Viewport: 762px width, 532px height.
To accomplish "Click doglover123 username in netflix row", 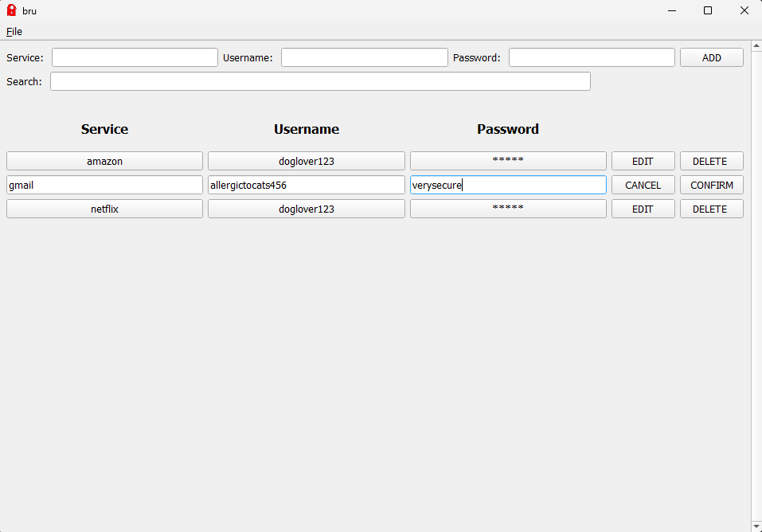I will pyautogui.click(x=307, y=209).
